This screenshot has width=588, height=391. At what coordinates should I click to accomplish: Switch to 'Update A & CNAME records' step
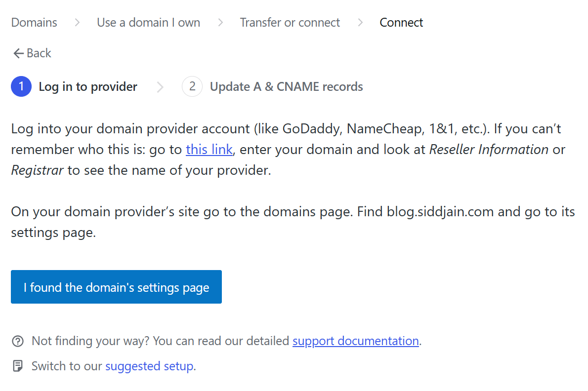(286, 87)
